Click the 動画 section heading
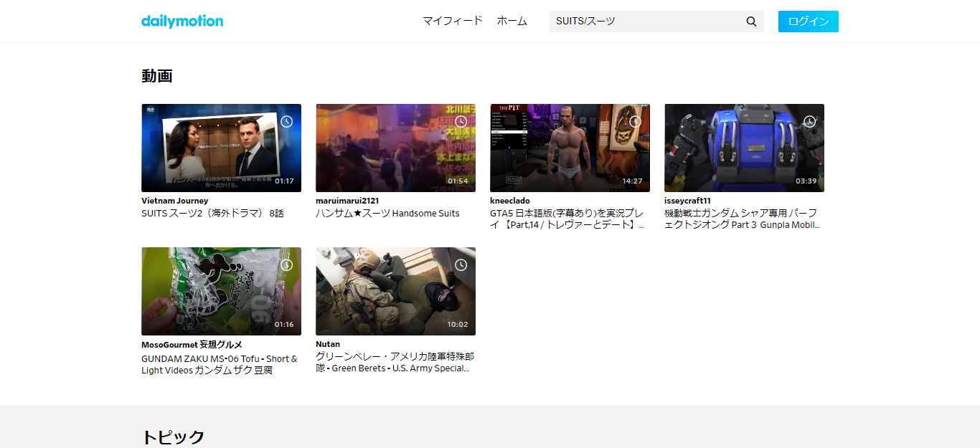The height and width of the screenshot is (448, 980). click(157, 76)
